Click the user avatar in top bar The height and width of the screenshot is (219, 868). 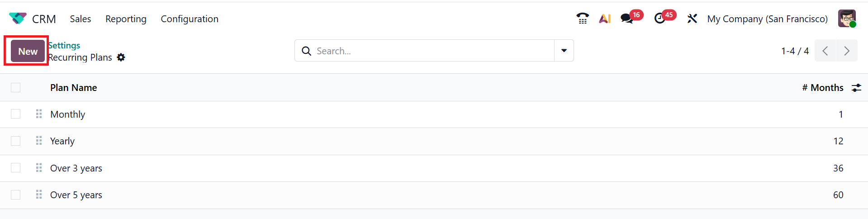coord(847,19)
